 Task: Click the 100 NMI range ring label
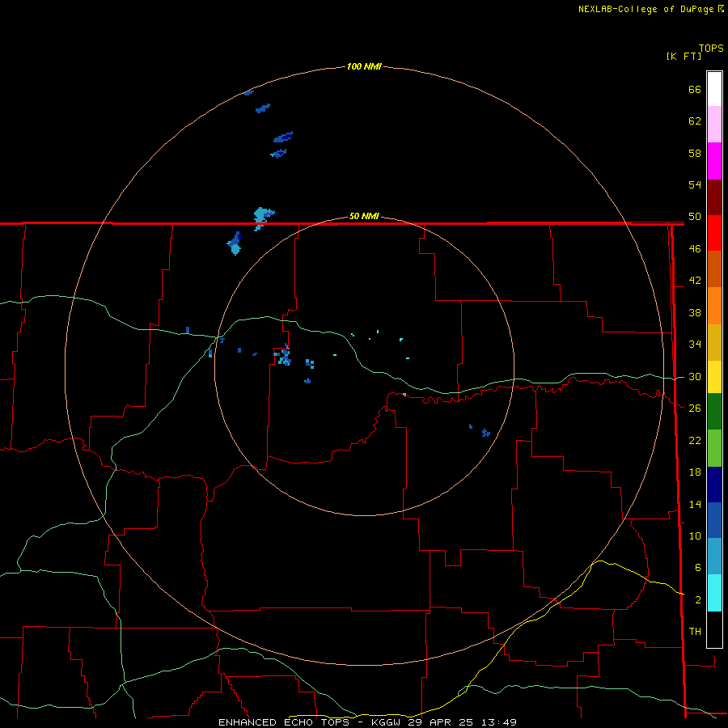tap(364, 66)
